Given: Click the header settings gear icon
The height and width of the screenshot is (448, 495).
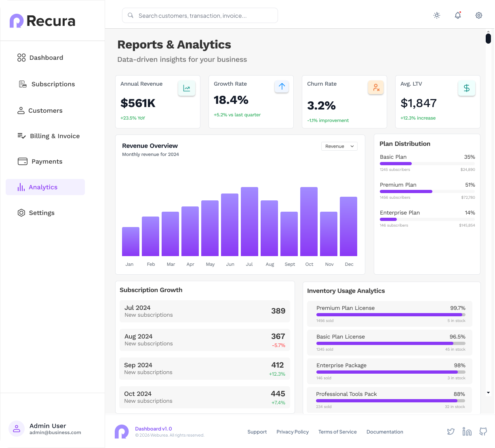Looking at the screenshot, I should point(479,15).
